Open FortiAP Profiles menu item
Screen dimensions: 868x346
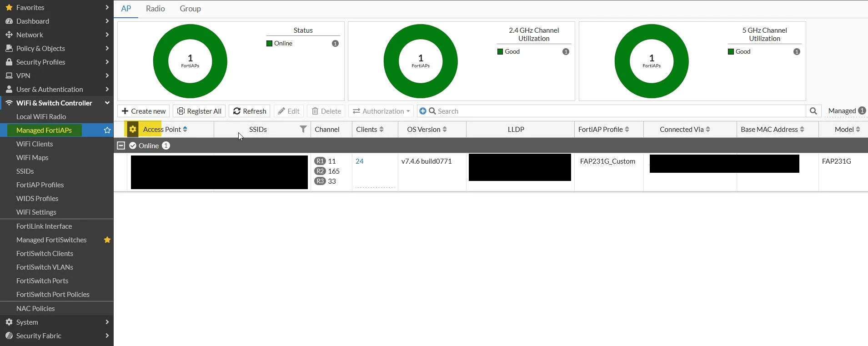pos(40,185)
